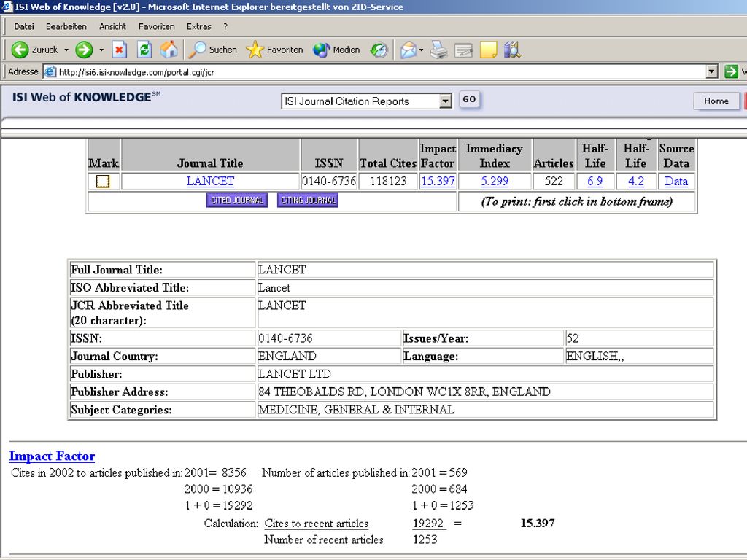Open the ? help menu
Viewport: 747px width, 560px height.
point(225,27)
